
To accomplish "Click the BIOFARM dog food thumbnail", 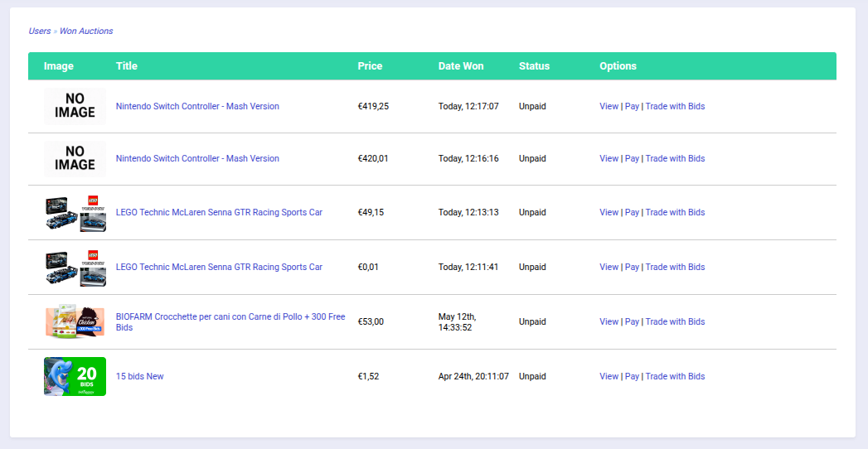I will pyautogui.click(x=75, y=321).
